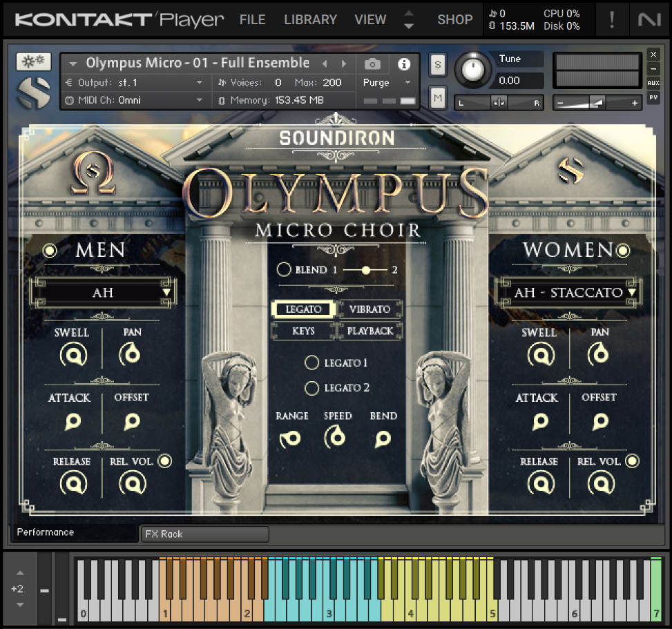Adjust the Women Swell knob
Image resolution: width=672 pixels, height=629 pixels.
click(x=541, y=355)
